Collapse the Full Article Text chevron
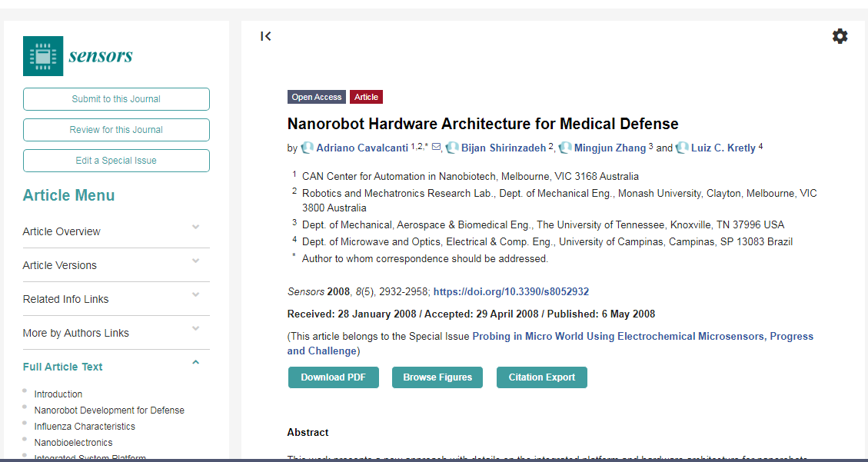The width and height of the screenshot is (868, 462). pos(195,362)
